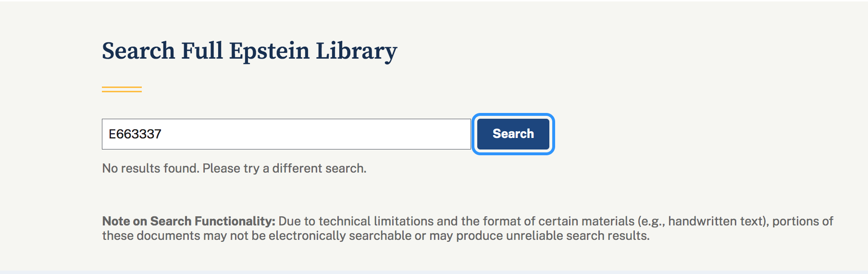Click the phrase "electronically searchable" in the note

click(x=340, y=236)
